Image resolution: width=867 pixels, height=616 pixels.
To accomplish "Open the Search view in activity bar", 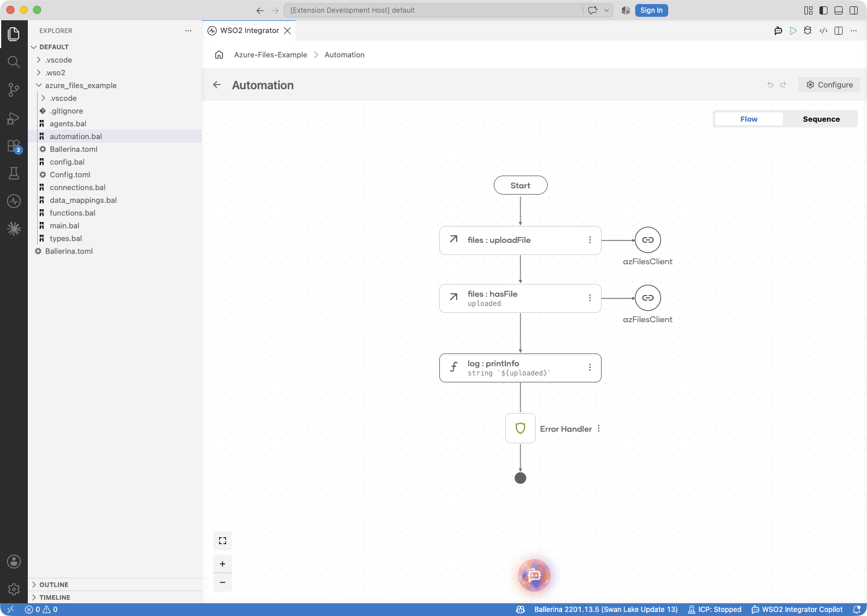I will (14, 62).
